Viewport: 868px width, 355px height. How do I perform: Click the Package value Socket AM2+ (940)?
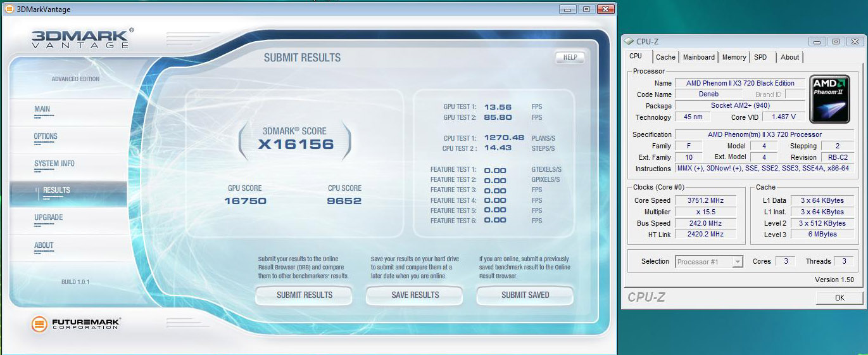740,105
